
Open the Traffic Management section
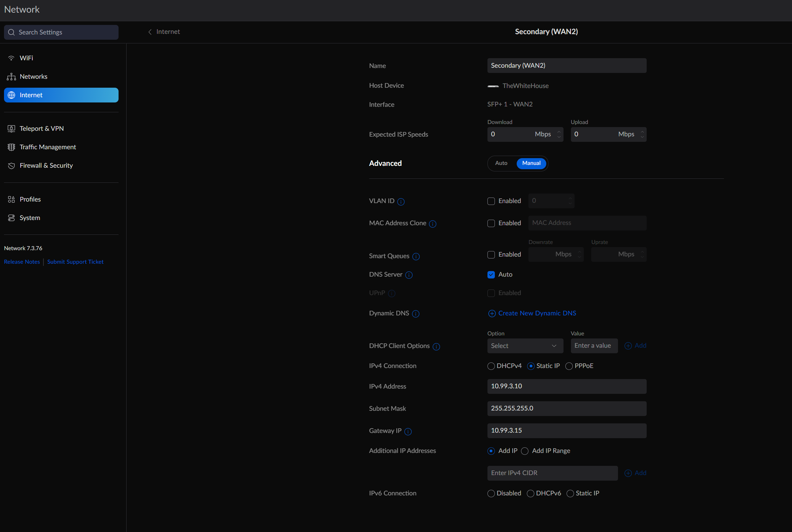pyautogui.click(x=47, y=147)
